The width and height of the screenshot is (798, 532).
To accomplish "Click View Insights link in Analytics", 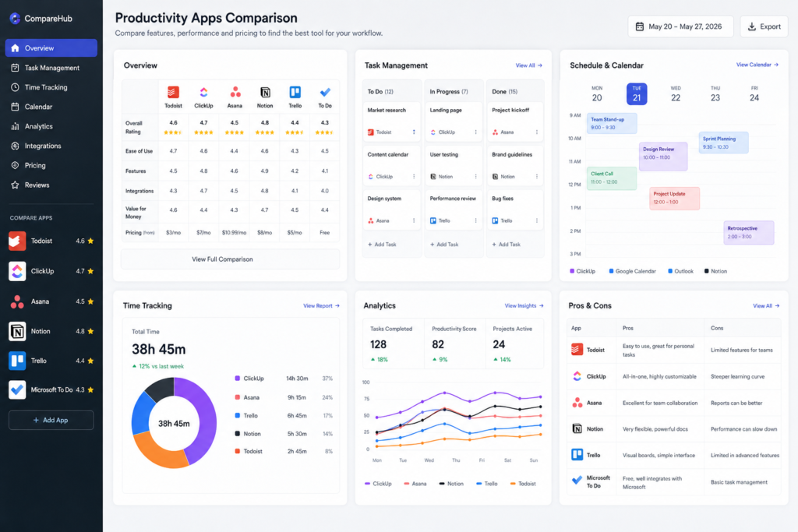I will tap(524, 305).
